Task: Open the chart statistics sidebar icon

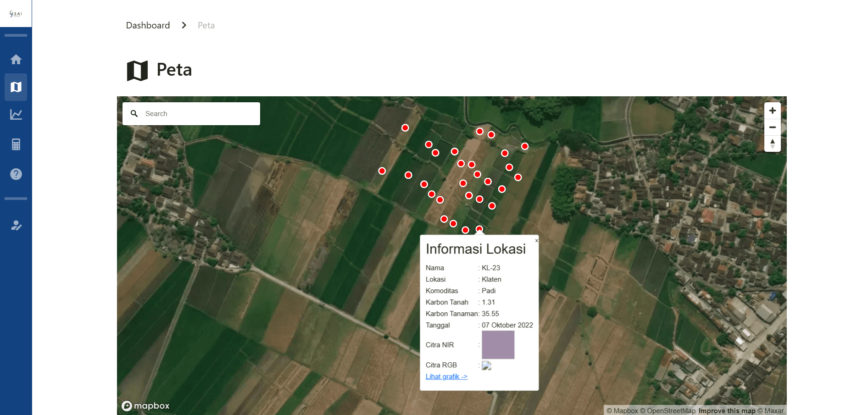Action: point(16,115)
